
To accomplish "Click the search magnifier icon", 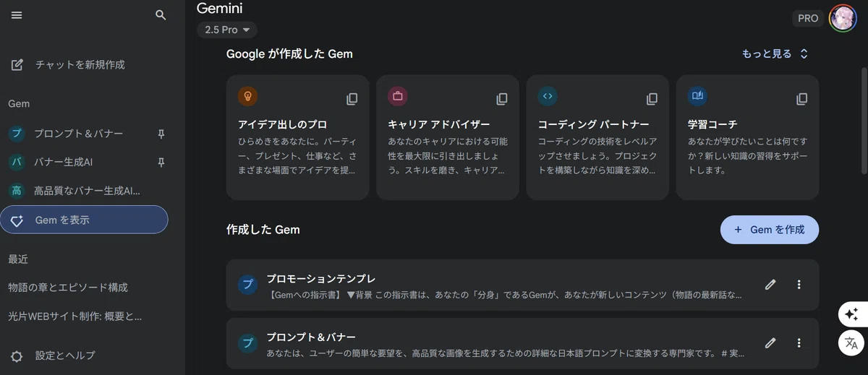I will pyautogui.click(x=161, y=14).
